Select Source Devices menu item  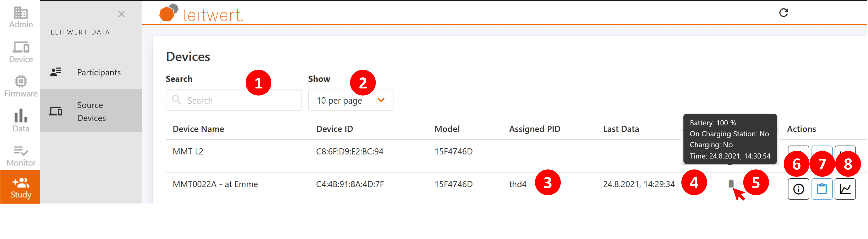[91, 111]
